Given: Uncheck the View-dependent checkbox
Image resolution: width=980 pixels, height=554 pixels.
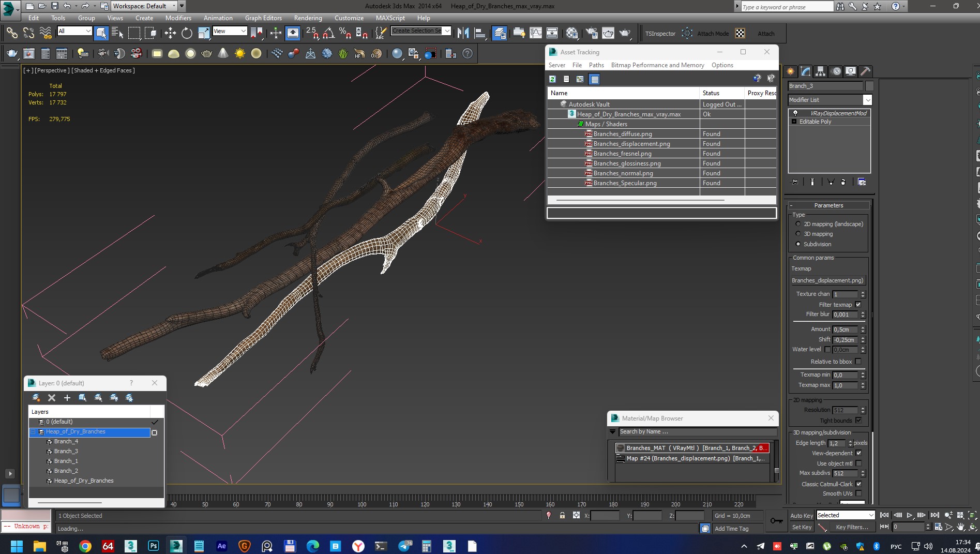Looking at the screenshot, I should (858, 453).
